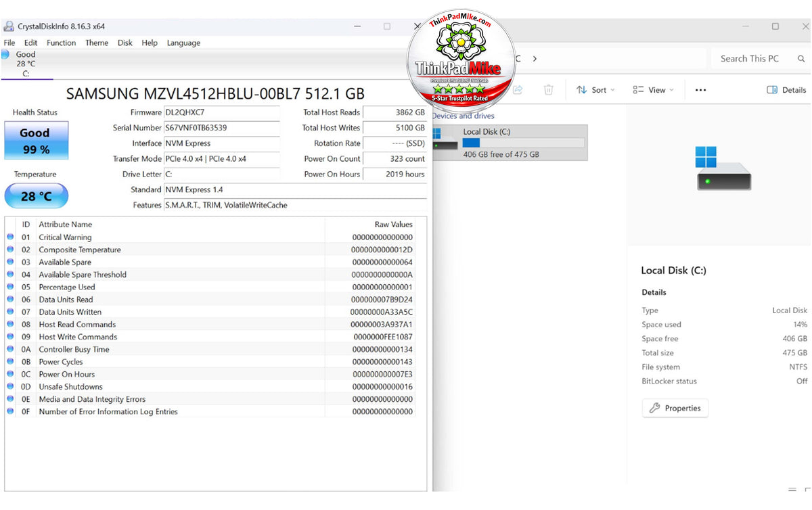Viewport: 812px width, 510px height.
Task: Click the status circle for Data Units Read
Action: coord(10,299)
